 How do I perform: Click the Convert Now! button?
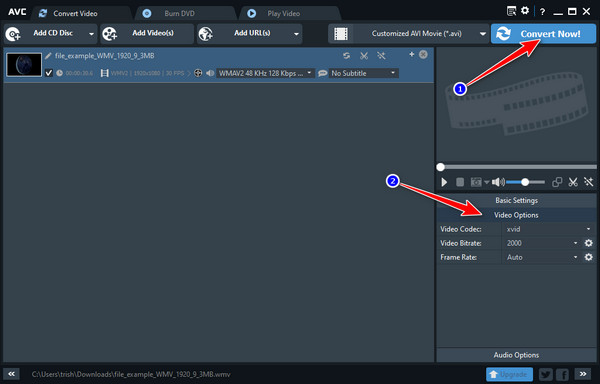point(543,34)
